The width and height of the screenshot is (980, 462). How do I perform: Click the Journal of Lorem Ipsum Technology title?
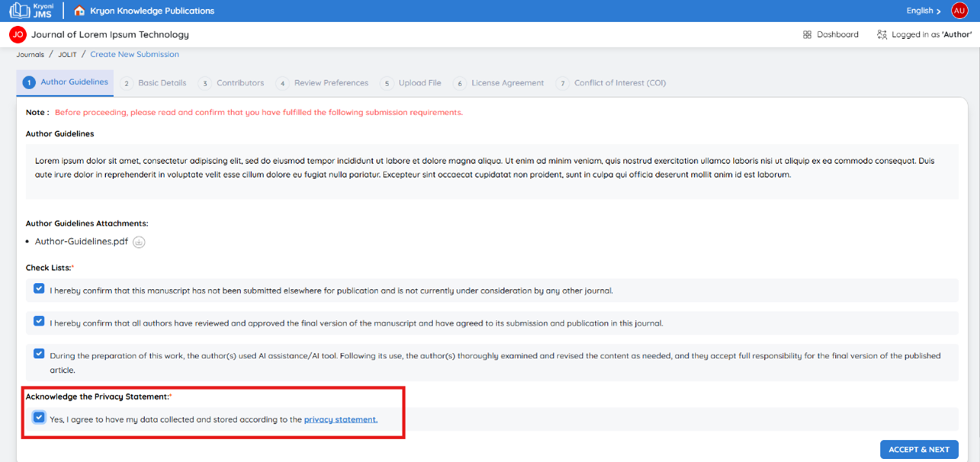click(x=110, y=34)
